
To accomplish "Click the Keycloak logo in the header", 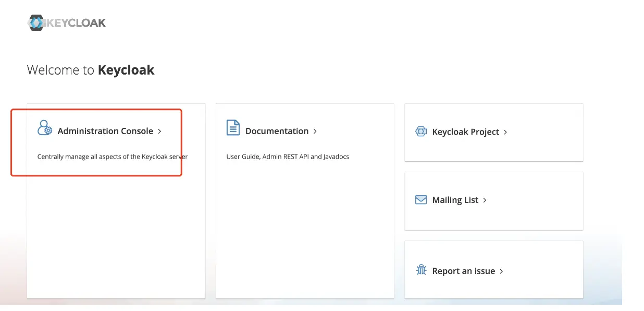I will [x=66, y=23].
